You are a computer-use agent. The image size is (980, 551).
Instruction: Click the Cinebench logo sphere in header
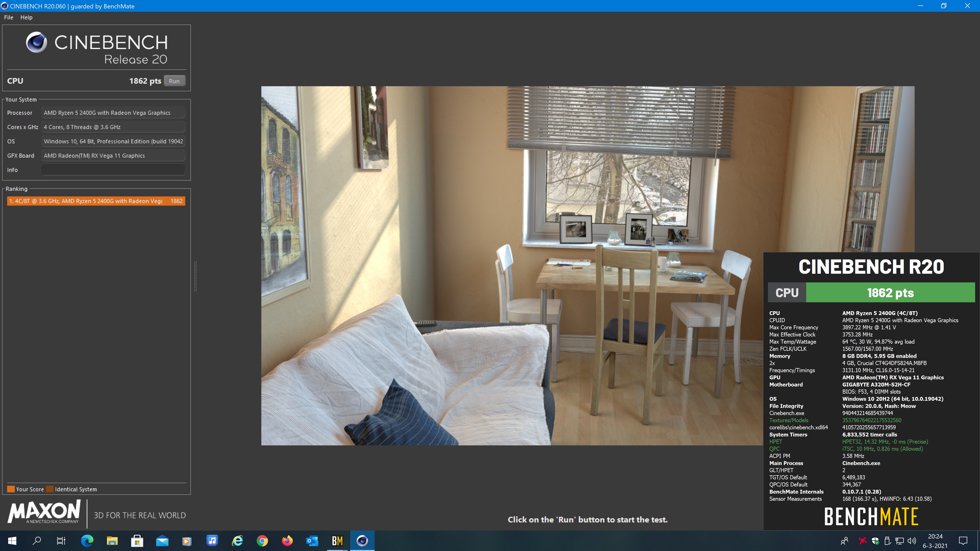tap(36, 42)
